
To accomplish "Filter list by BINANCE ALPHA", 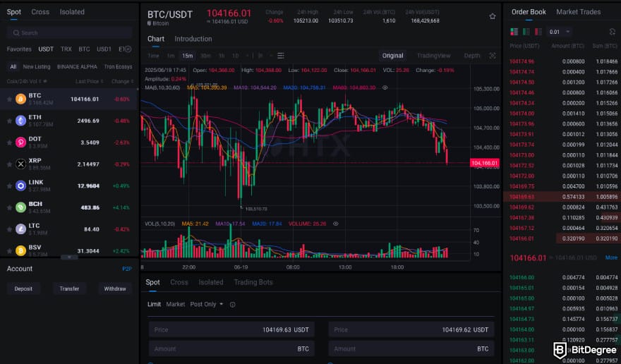I will pos(77,66).
